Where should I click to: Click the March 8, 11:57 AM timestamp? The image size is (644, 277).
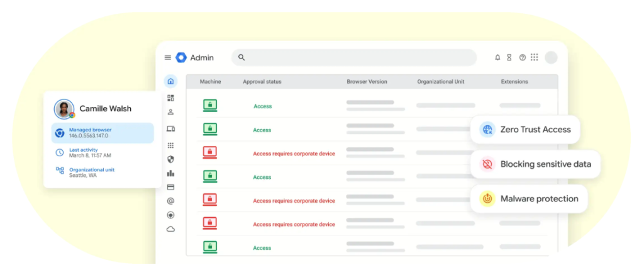(x=90, y=155)
